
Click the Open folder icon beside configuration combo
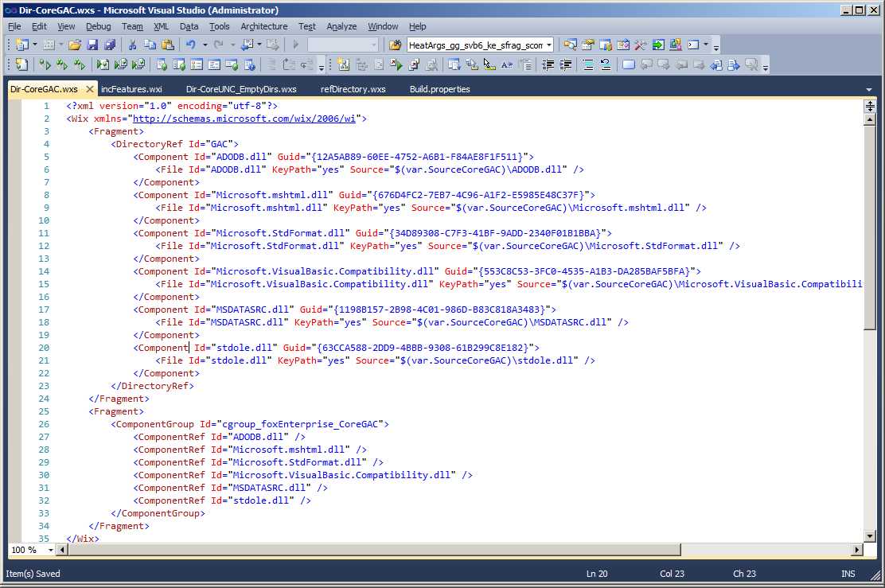pos(395,45)
